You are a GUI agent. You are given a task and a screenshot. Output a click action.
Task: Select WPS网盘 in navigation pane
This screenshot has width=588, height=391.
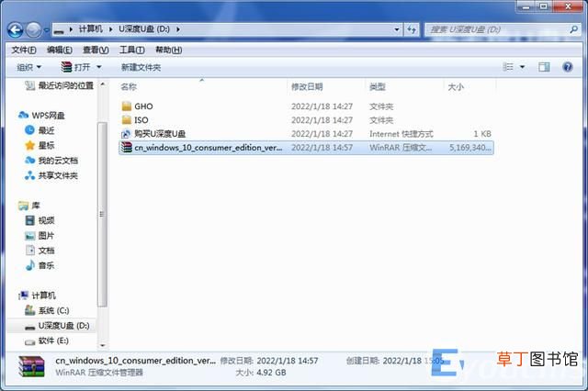(41, 116)
